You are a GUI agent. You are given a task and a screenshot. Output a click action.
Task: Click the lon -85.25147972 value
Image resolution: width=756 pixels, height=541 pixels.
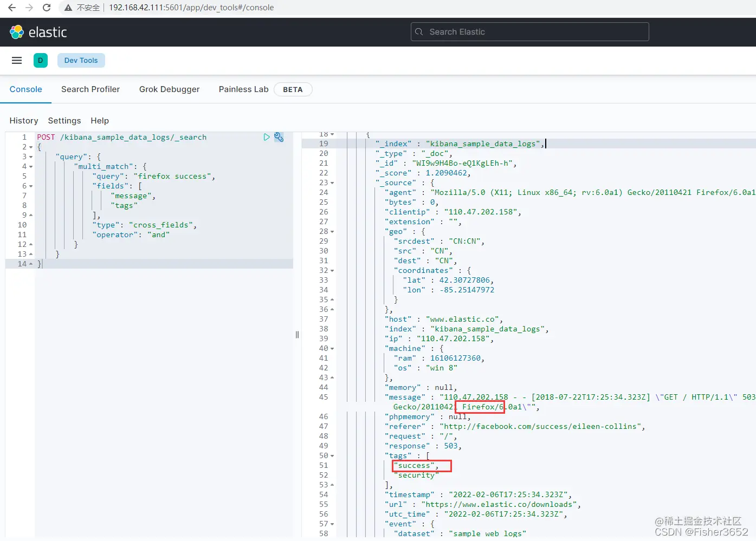click(x=467, y=290)
